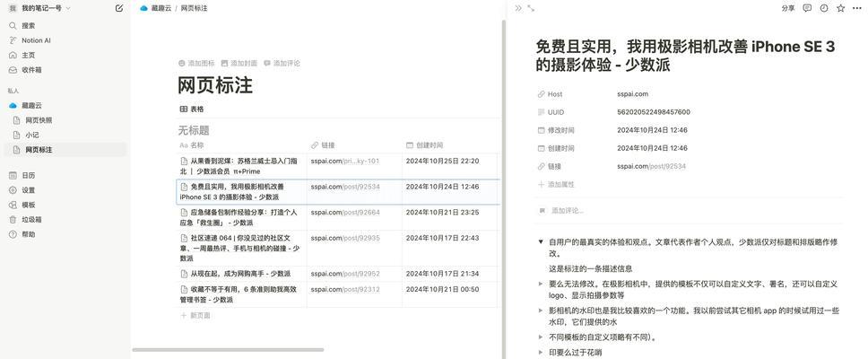Open 帮助 from the sidebar
This screenshot has width=868, height=359.
(x=28, y=234)
